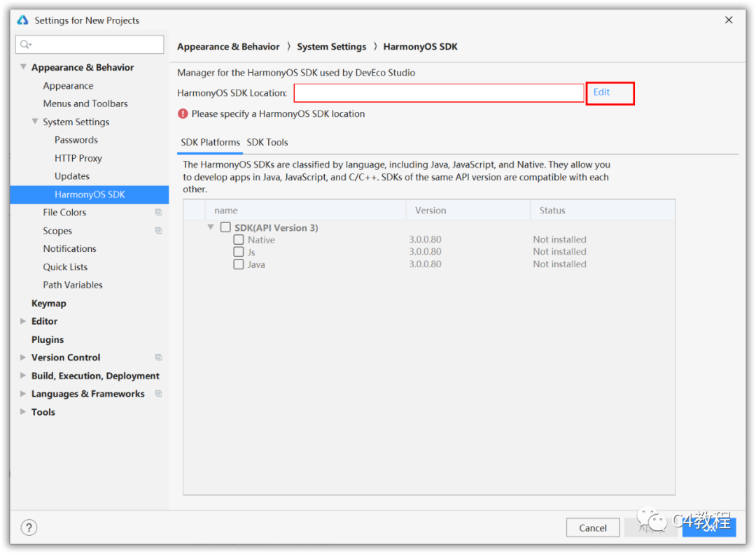The image size is (756, 554).
Task: Open the File Colors settings page
Action: point(64,213)
